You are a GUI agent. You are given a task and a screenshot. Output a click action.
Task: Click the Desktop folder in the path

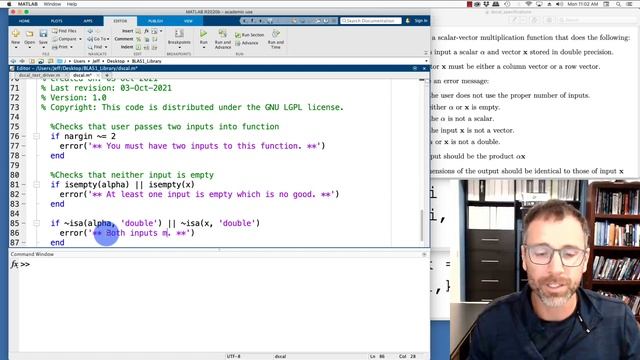pyautogui.click(x=116, y=61)
